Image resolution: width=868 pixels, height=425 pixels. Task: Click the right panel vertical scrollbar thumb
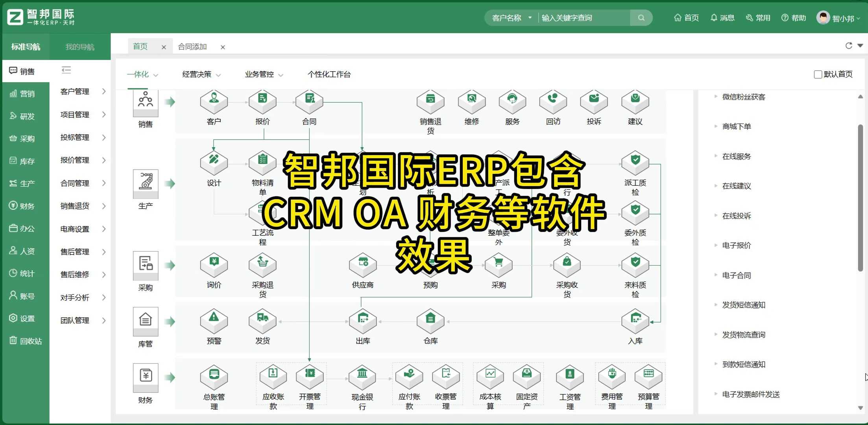[x=860, y=198]
